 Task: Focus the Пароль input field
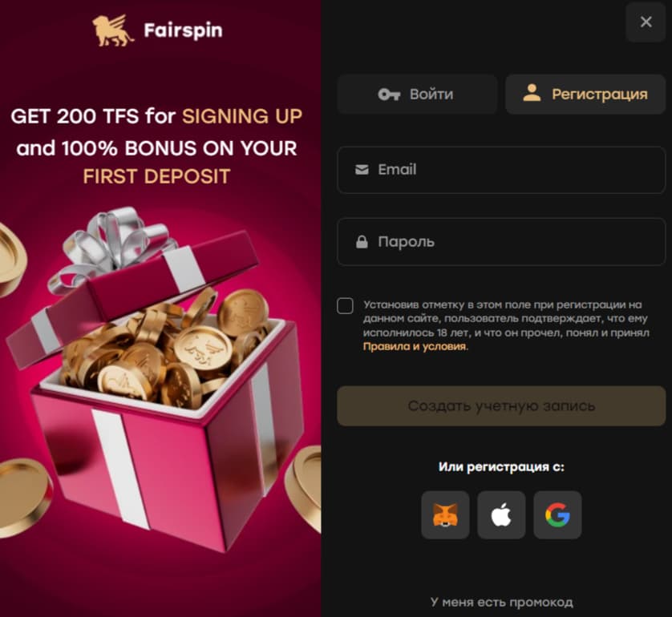[501, 242]
